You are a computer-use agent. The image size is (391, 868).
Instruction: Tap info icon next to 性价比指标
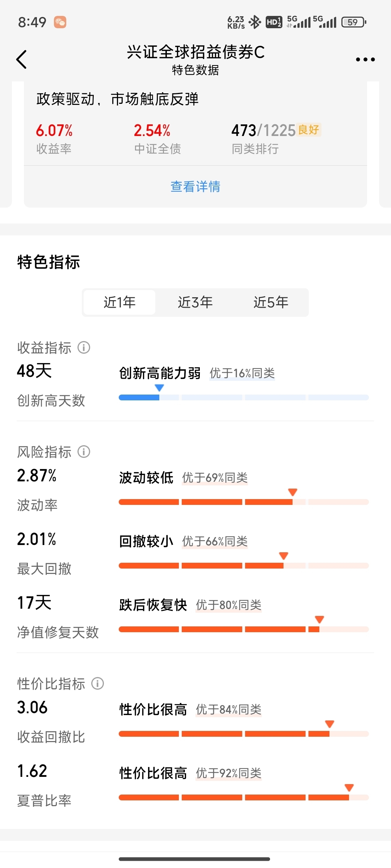(97, 684)
